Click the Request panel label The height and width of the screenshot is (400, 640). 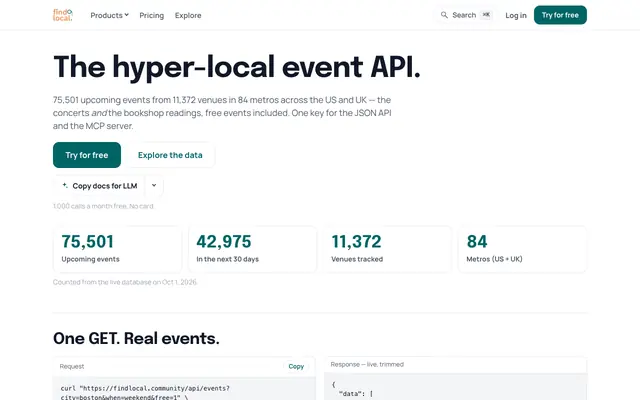[72, 367]
